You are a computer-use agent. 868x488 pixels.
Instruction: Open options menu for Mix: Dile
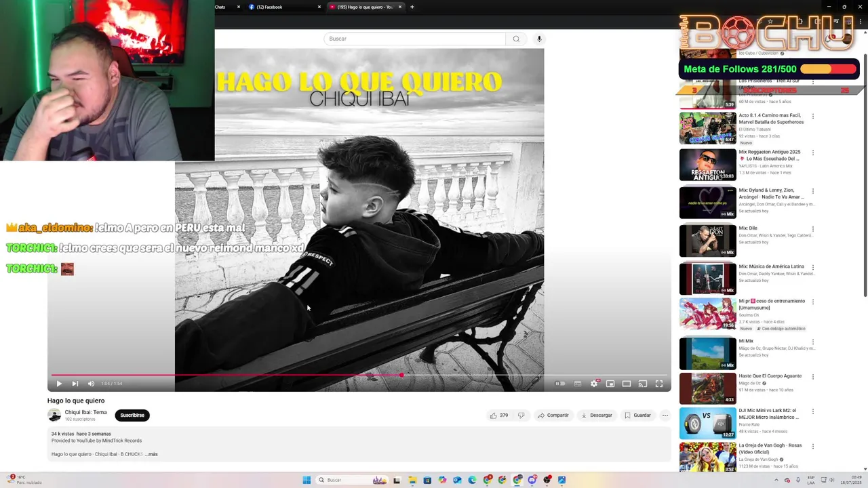(x=813, y=228)
